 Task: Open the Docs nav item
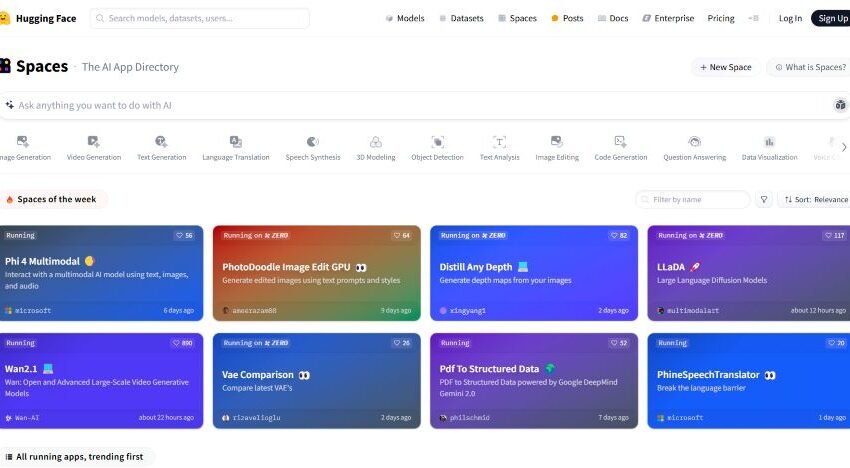613,18
